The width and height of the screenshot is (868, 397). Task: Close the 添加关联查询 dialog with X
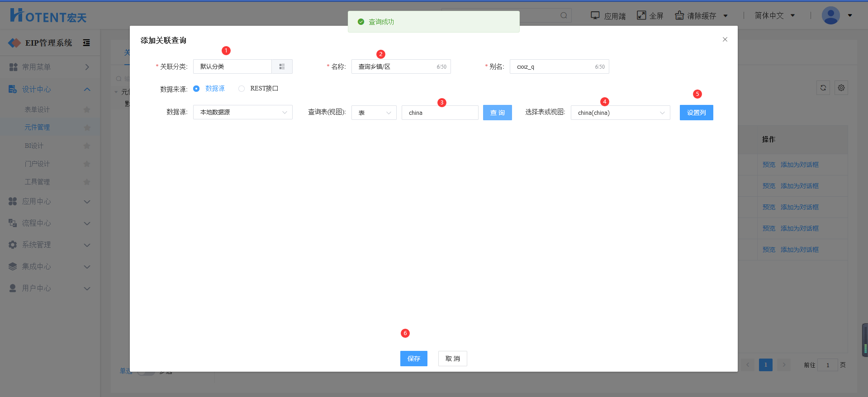pyautogui.click(x=725, y=39)
